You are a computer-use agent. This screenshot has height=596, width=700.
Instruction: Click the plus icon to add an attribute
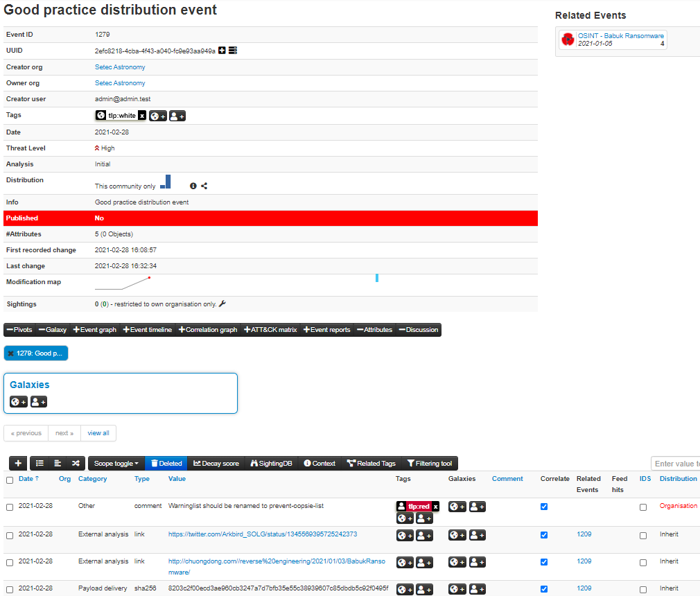tap(18, 464)
